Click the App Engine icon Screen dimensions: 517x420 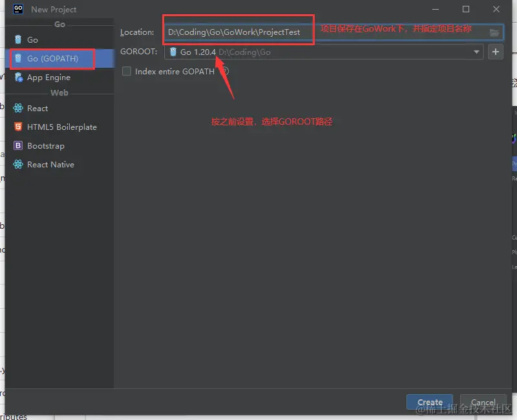tap(19, 78)
